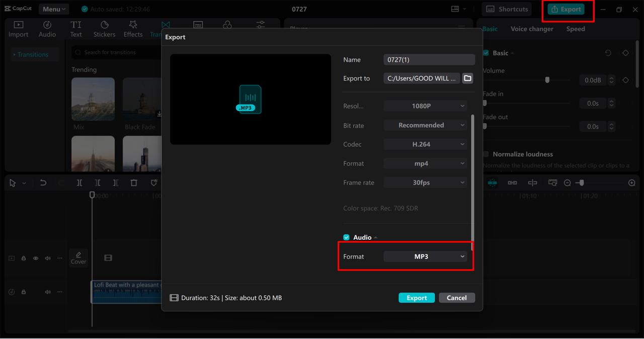
Task: Toggle main track magnet snapping
Action: (493, 183)
